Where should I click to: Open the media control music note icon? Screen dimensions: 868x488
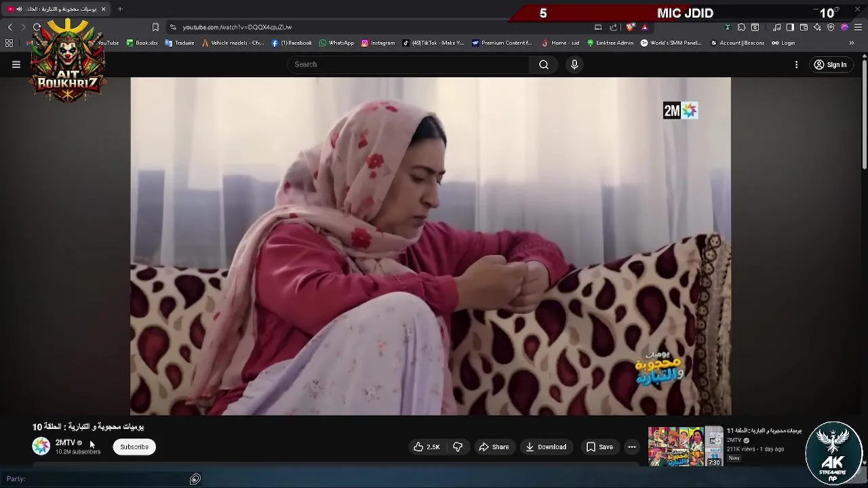(776, 27)
